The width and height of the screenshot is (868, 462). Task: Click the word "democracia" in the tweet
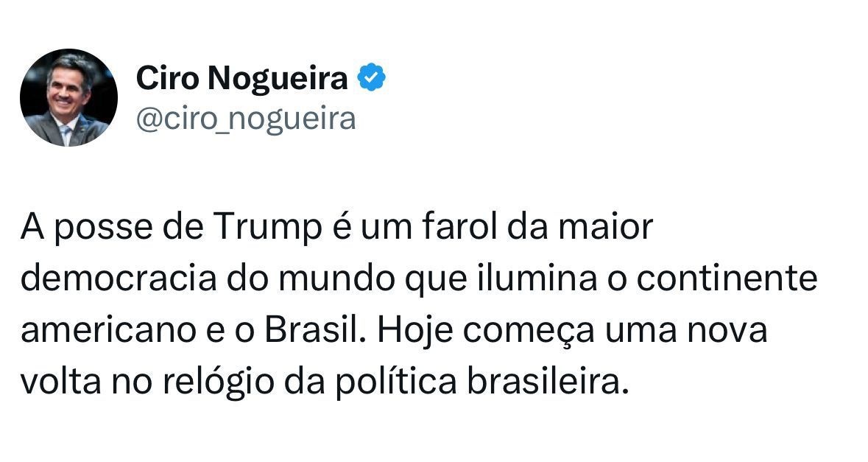click(119, 279)
